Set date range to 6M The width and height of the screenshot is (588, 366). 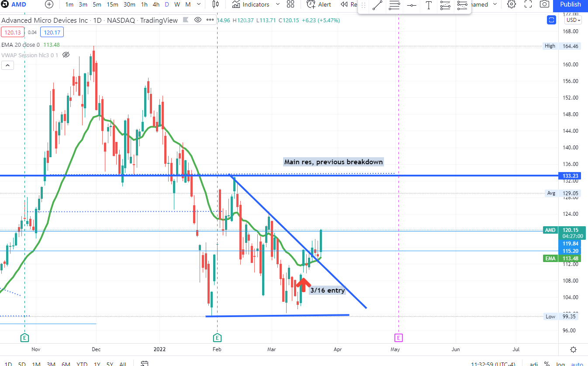pos(66,364)
